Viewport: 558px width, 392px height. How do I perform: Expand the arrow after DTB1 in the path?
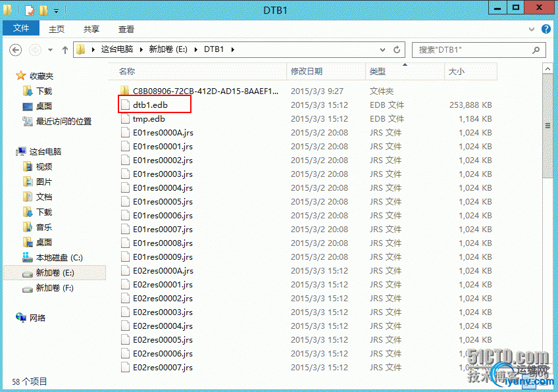coord(233,50)
